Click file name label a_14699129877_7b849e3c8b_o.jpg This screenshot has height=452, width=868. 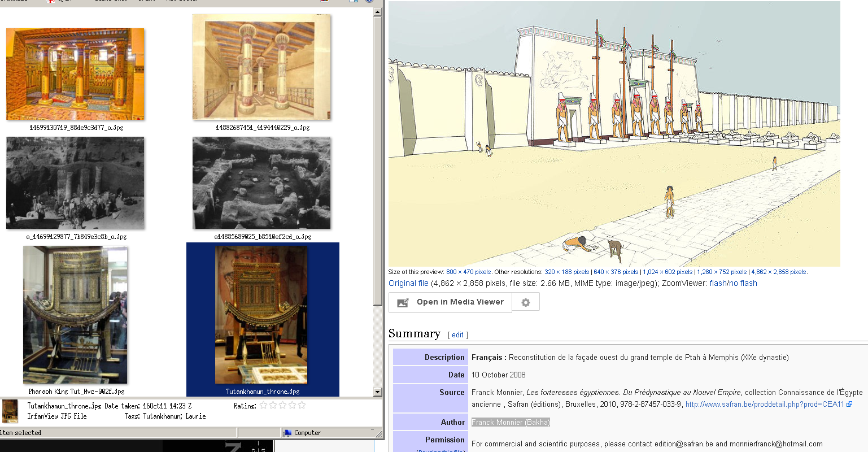point(76,237)
